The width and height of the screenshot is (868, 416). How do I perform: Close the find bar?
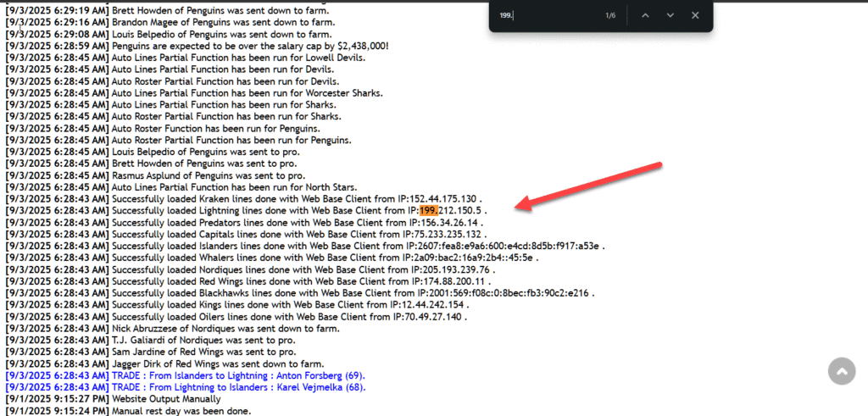(x=695, y=15)
